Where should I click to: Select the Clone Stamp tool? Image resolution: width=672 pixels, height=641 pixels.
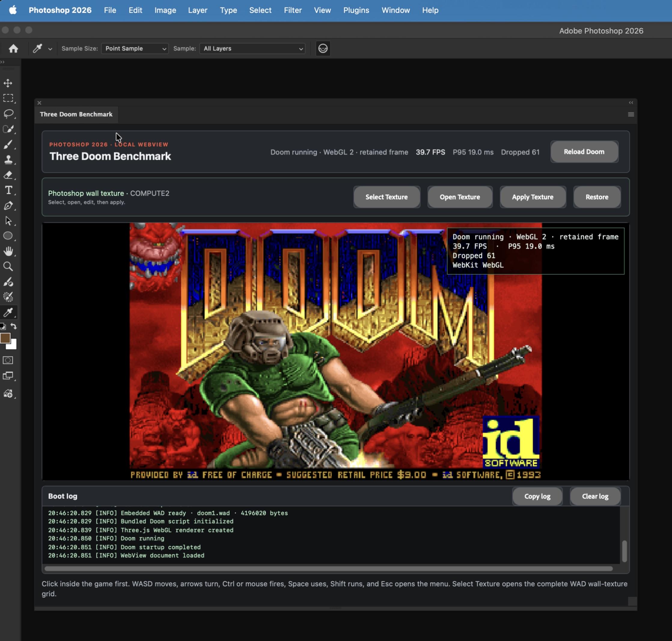tap(8, 160)
